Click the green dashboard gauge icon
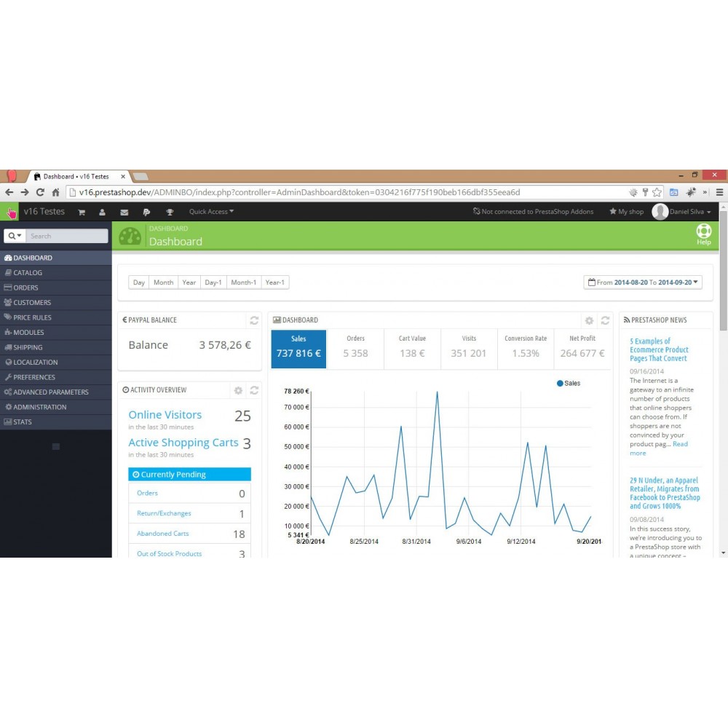The width and height of the screenshot is (728, 728). coord(130,236)
